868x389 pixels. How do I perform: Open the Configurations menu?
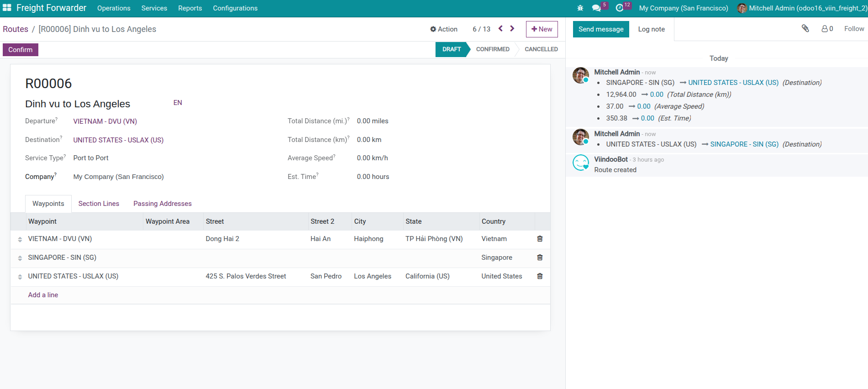(235, 8)
